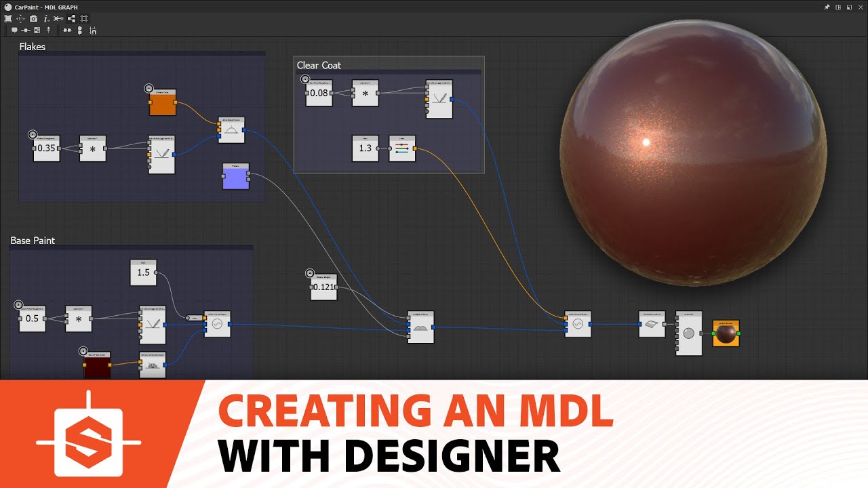Click the rendered car paint sphere preview
The image size is (868, 488).
click(694, 151)
